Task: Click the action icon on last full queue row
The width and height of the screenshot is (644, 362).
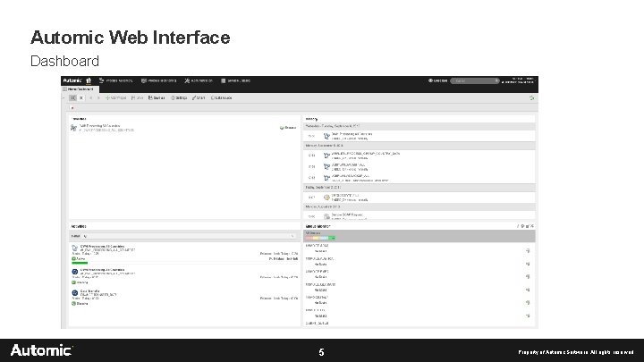Action: click(x=528, y=316)
